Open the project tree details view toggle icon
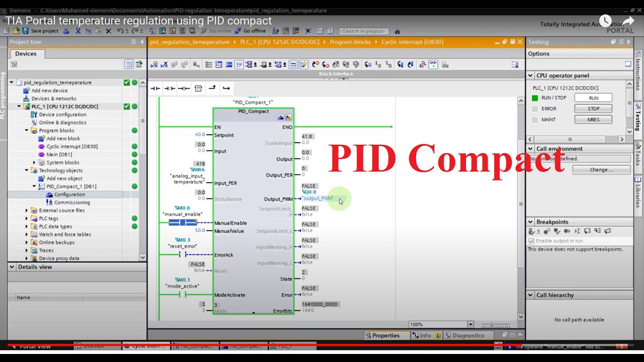644x362 pixels. click(129, 64)
